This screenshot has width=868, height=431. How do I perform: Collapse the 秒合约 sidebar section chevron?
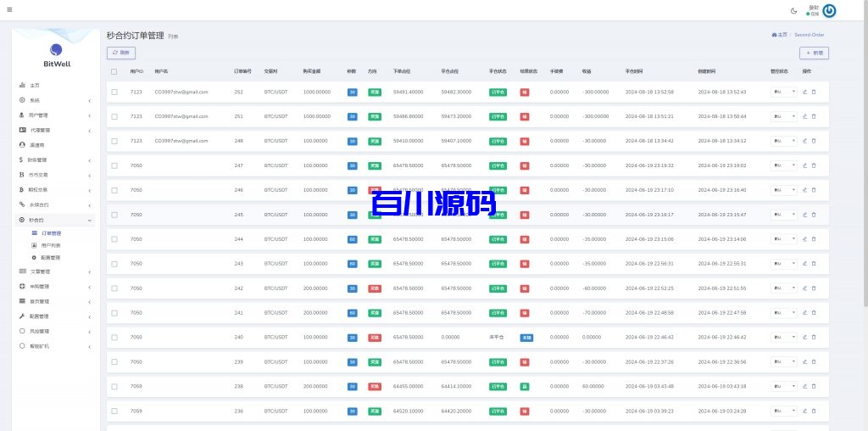pyautogui.click(x=90, y=221)
